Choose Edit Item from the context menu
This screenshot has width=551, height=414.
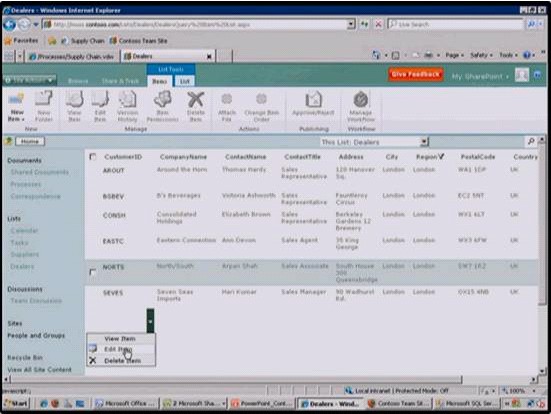tap(120, 349)
